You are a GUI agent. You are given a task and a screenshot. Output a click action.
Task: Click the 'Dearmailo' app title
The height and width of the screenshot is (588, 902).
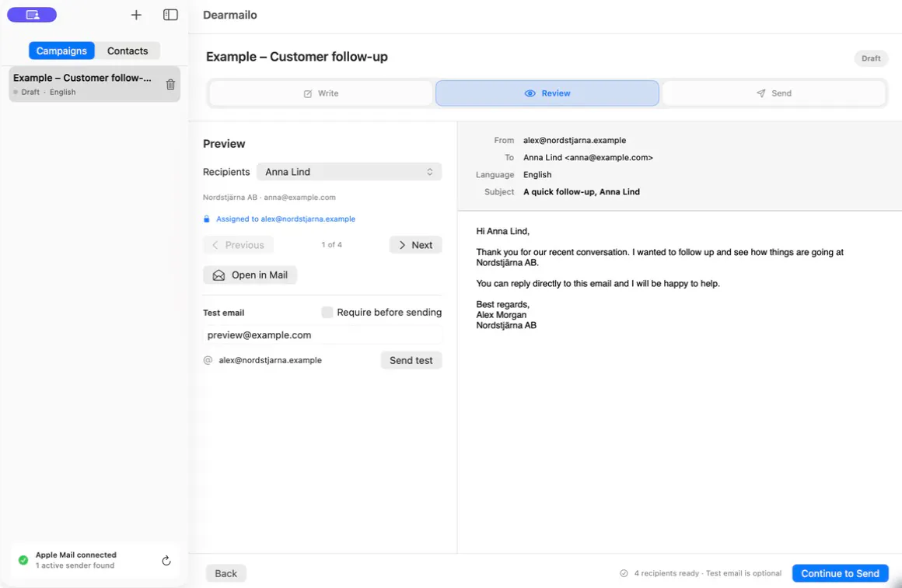(x=230, y=15)
